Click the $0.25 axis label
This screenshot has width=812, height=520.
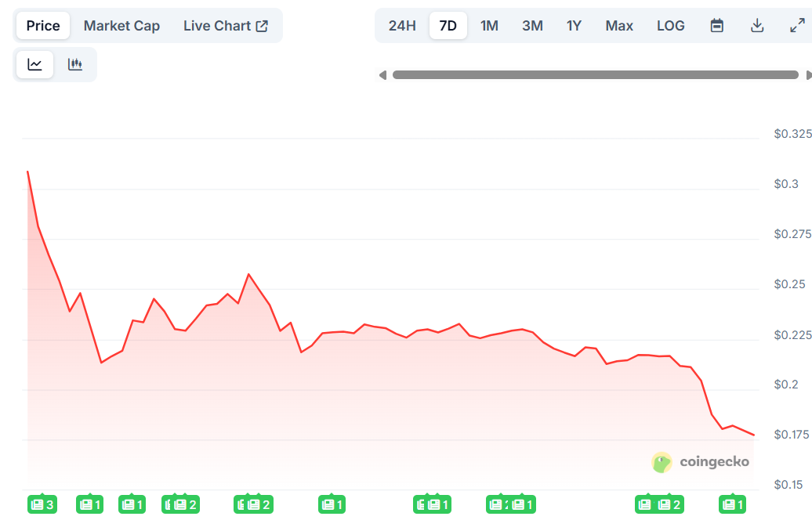coord(790,284)
